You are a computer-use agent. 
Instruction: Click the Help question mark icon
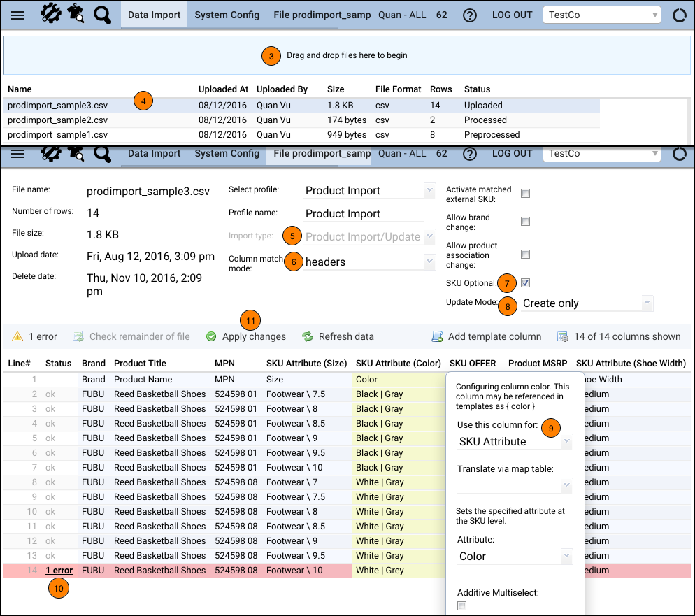click(x=470, y=15)
